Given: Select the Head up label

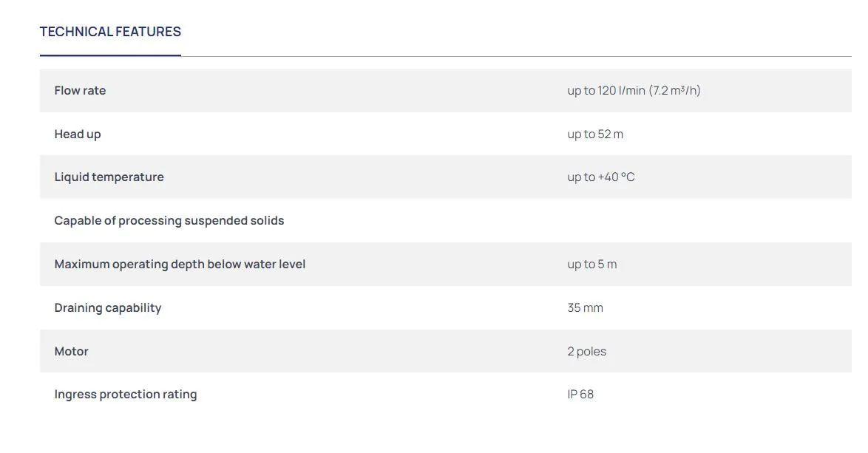Looking at the screenshot, I should point(78,134).
